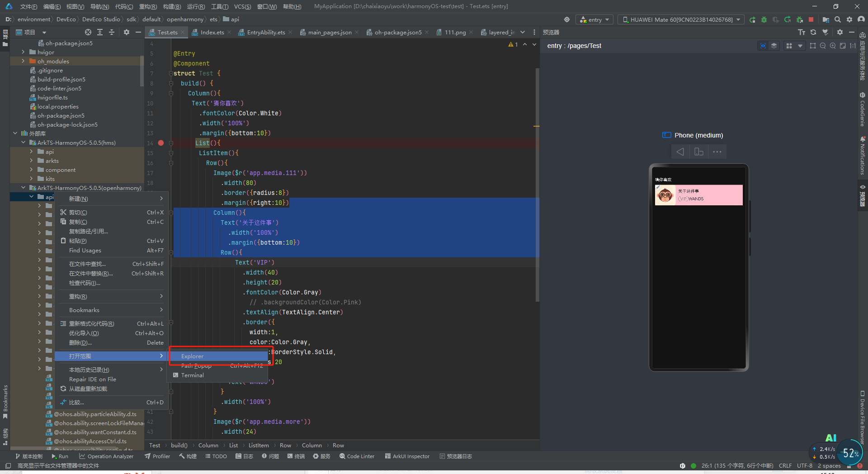Screen dimensions: 868x474
Task: Collapse all items in project panel toolbar
Action: coord(112,32)
